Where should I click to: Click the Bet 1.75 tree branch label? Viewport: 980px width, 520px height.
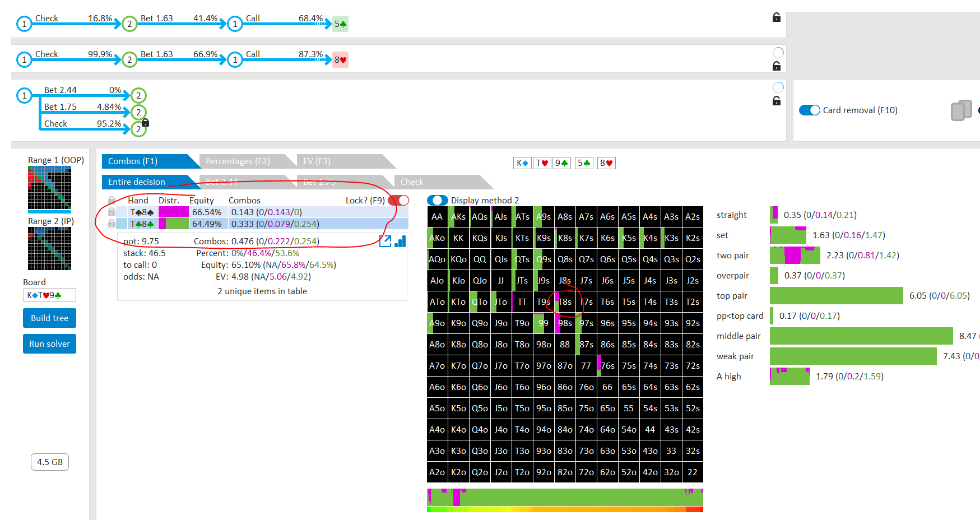pos(61,107)
